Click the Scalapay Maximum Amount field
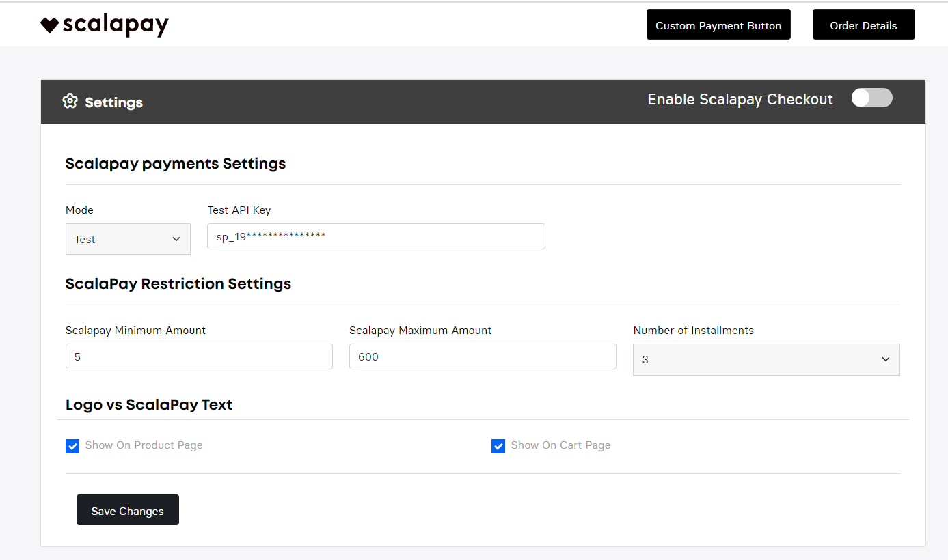The width and height of the screenshot is (948, 560). click(x=483, y=356)
